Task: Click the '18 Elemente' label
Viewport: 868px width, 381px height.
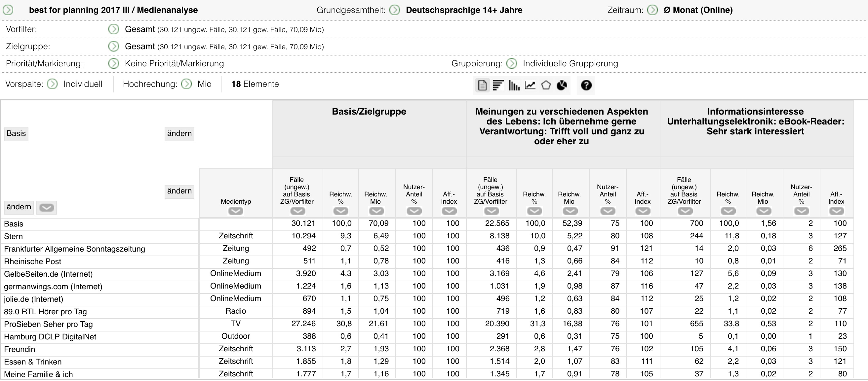Action: click(255, 84)
